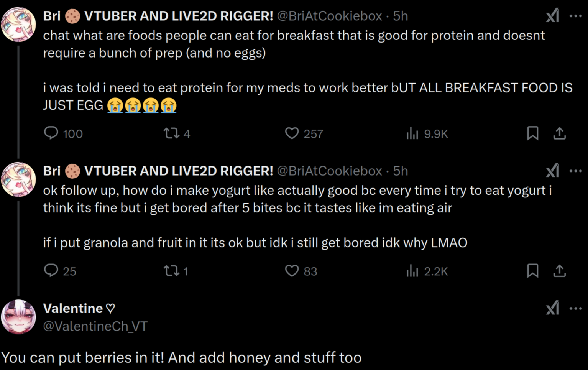Share the breakfast protein tweet
This screenshot has height=370, width=588.
tap(559, 133)
